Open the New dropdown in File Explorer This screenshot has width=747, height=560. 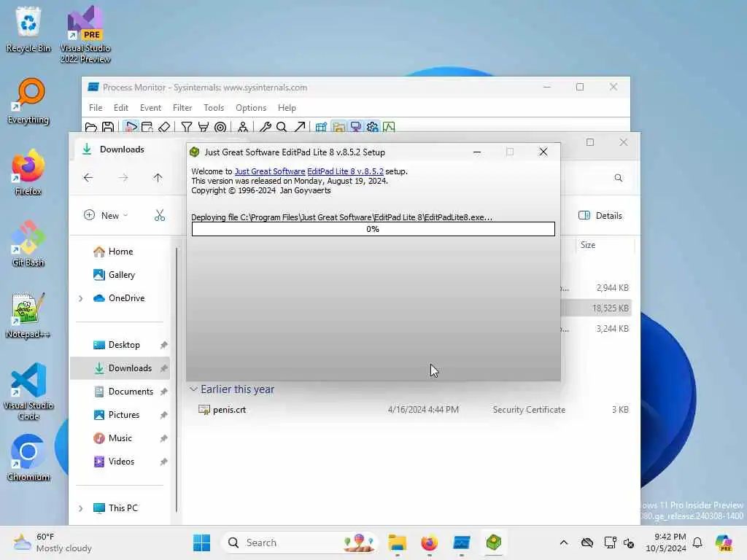[x=106, y=215]
